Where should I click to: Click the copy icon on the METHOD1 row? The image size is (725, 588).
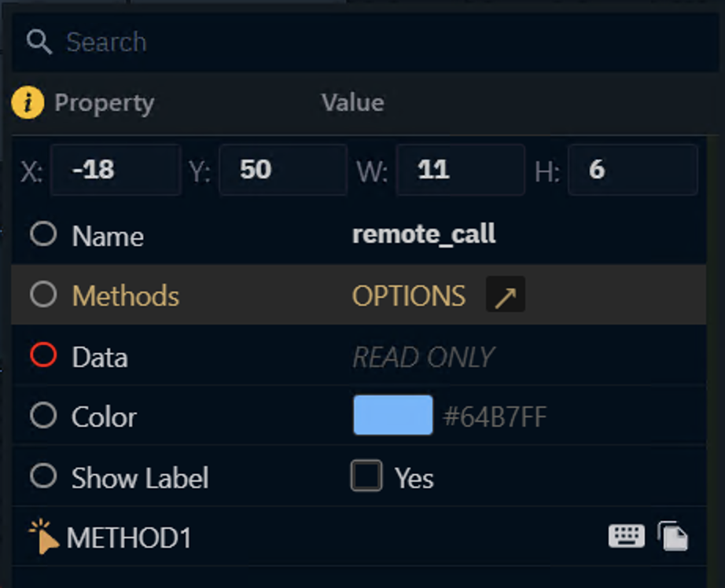tap(673, 536)
